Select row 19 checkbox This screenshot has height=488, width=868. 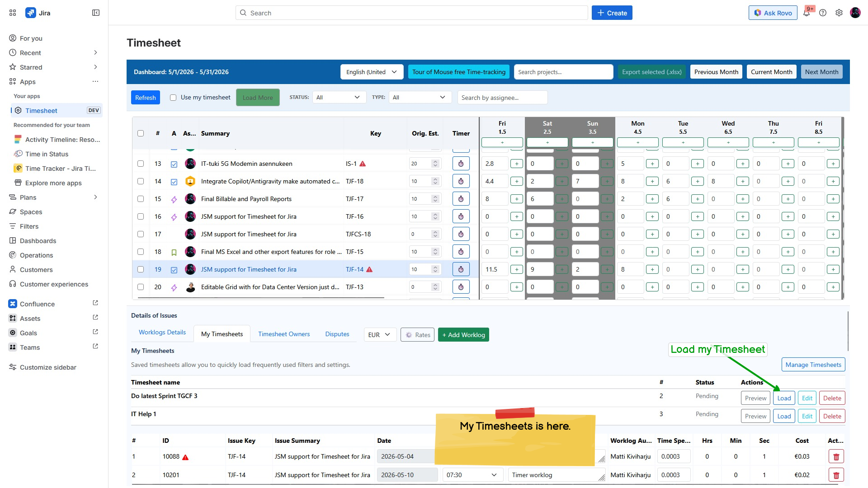click(141, 269)
